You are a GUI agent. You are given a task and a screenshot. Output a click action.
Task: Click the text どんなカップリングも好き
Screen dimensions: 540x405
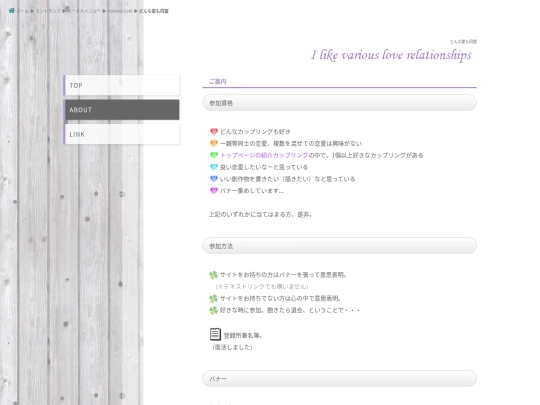(x=255, y=132)
